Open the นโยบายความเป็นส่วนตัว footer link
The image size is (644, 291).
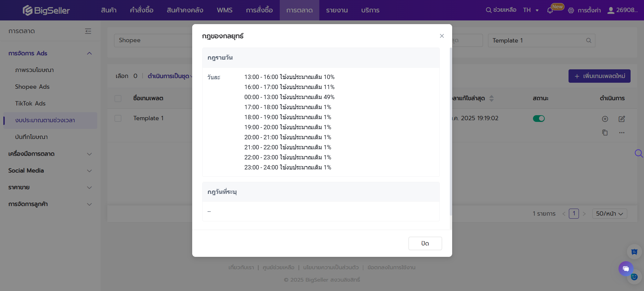[331, 268]
